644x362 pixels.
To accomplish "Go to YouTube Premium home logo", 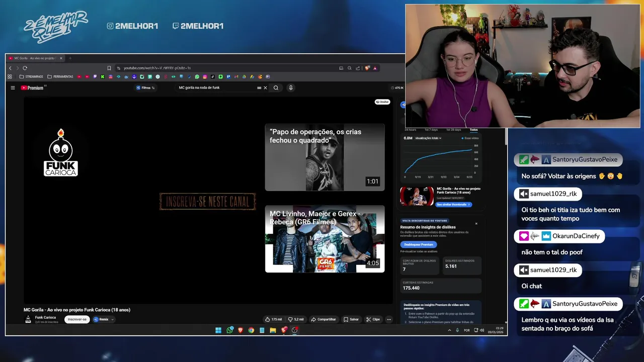I will (x=32, y=87).
